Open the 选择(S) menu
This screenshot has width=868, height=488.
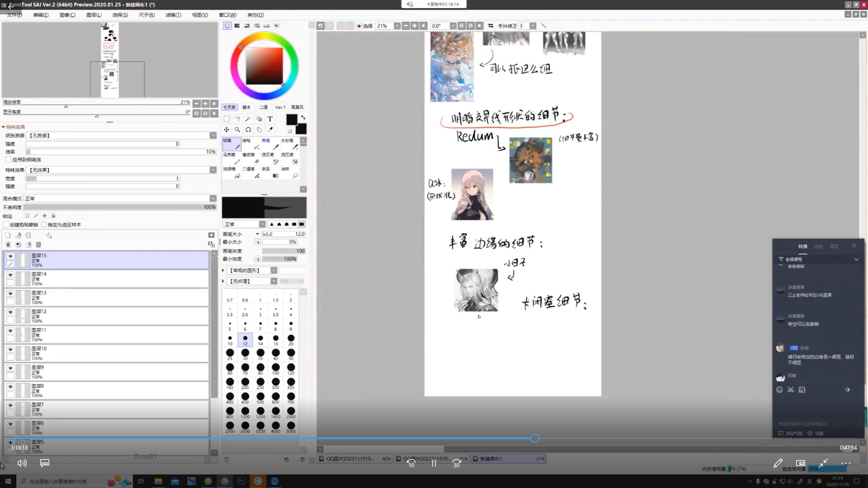pyautogui.click(x=120, y=15)
